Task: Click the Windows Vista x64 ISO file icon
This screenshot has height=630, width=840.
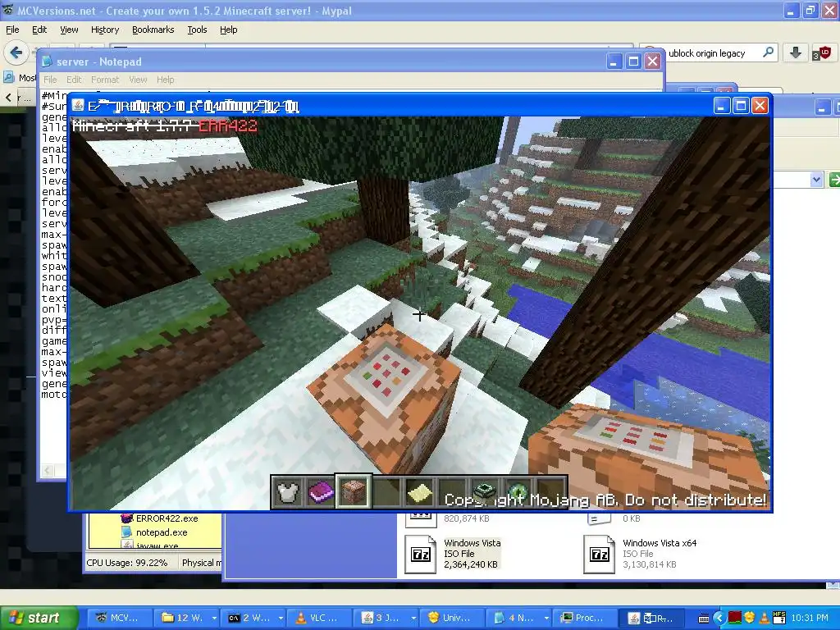Action: (x=599, y=554)
